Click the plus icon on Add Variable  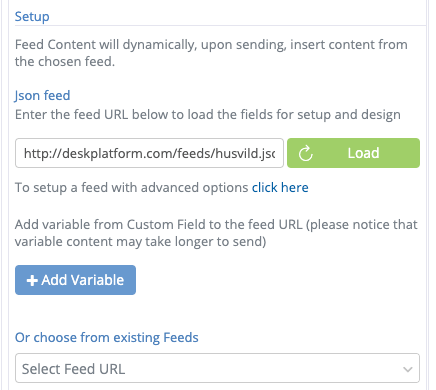[32, 280]
